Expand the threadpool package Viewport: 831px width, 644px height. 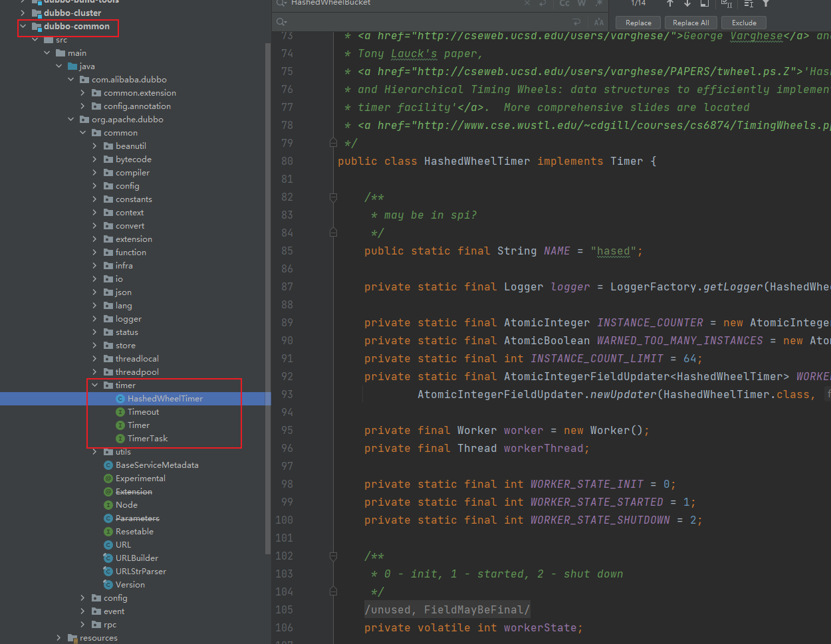[95, 372]
